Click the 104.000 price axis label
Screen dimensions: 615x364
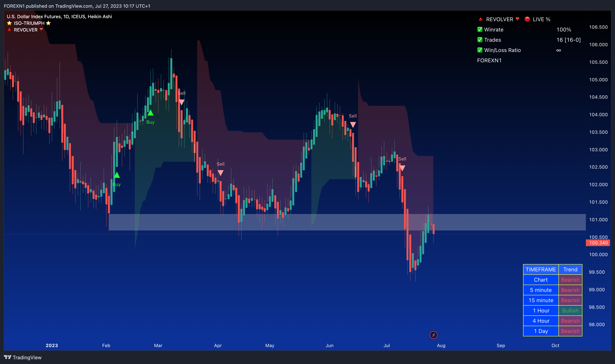(598, 114)
